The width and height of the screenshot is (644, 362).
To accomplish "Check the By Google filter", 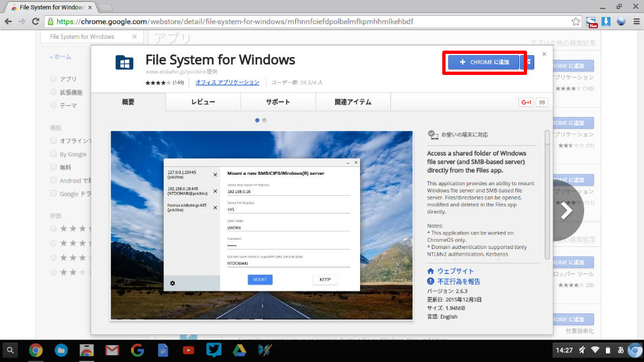I will click(x=53, y=154).
